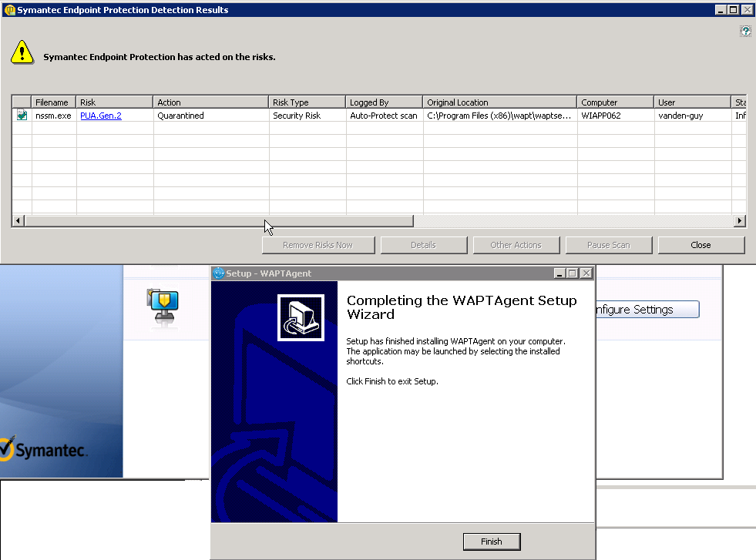Click the horizontal scrollbar thumb

[219, 221]
